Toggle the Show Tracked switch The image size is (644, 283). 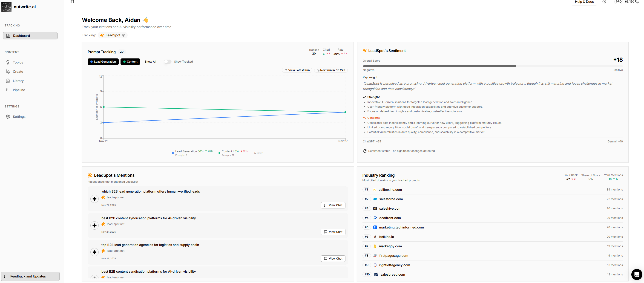(167, 62)
